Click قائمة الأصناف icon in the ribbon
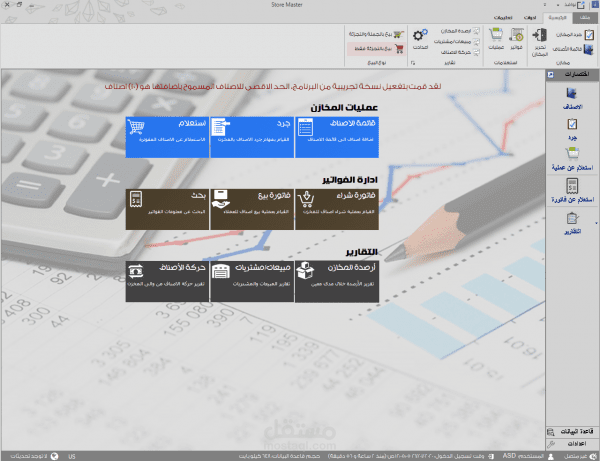The height and width of the screenshot is (461, 600). coord(589,49)
